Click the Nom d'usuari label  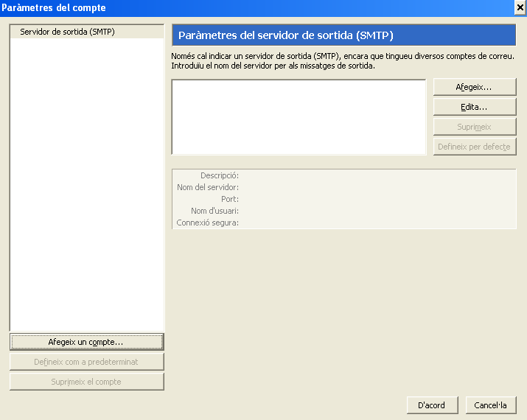point(214,211)
